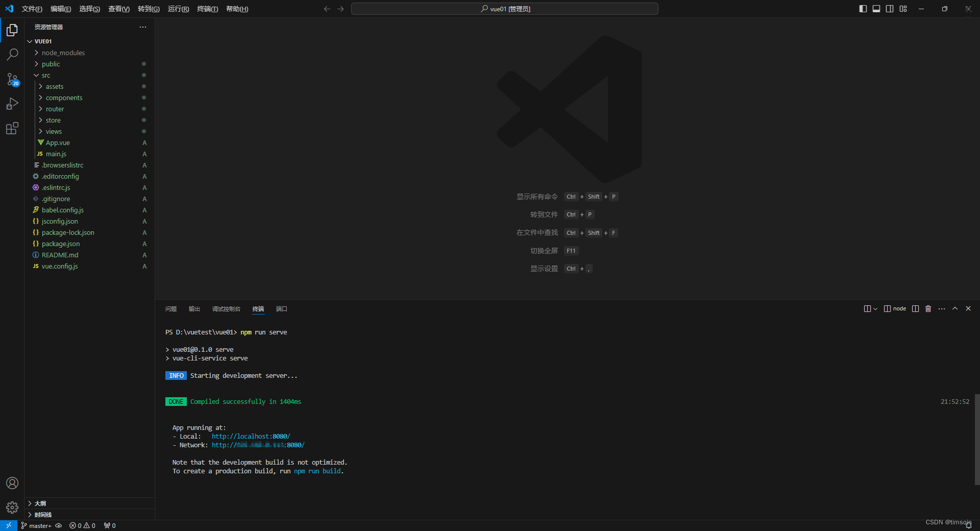Open the Extensions view
The image size is (980, 531).
[x=12, y=128]
